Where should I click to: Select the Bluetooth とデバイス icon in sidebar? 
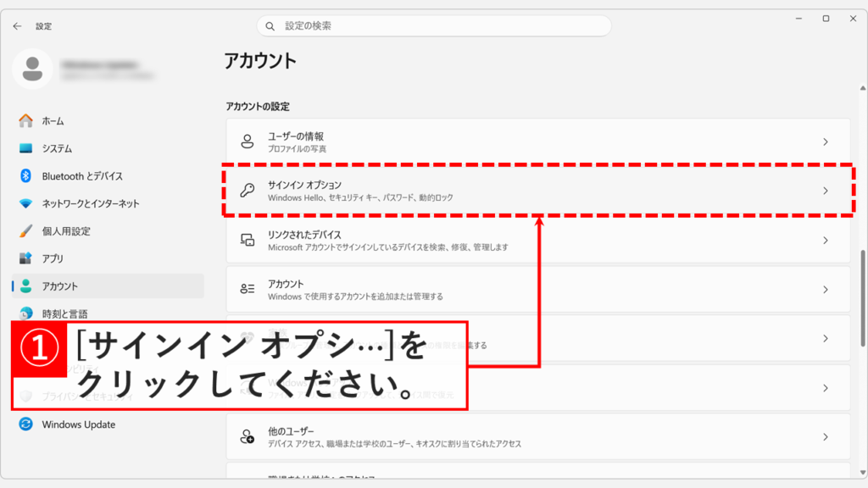point(26,175)
